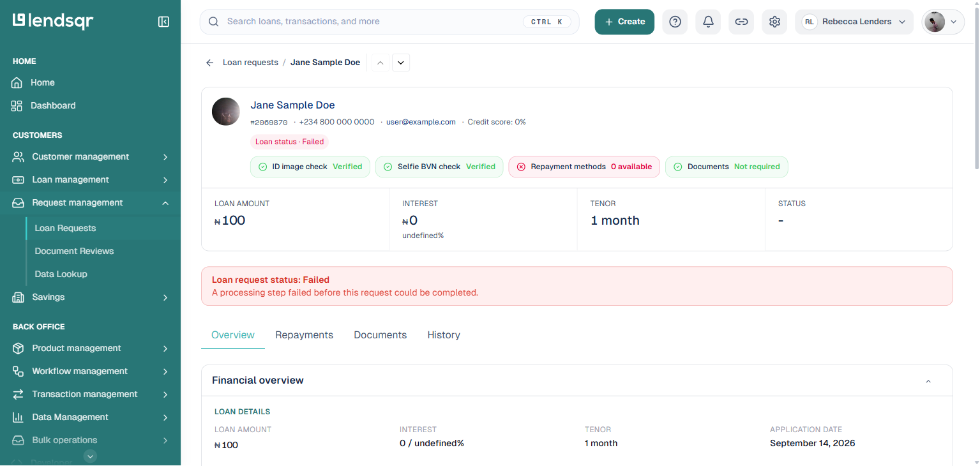980x466 pixels.
Task: Click Bulk operations tray icon
Action: point(19,440)
